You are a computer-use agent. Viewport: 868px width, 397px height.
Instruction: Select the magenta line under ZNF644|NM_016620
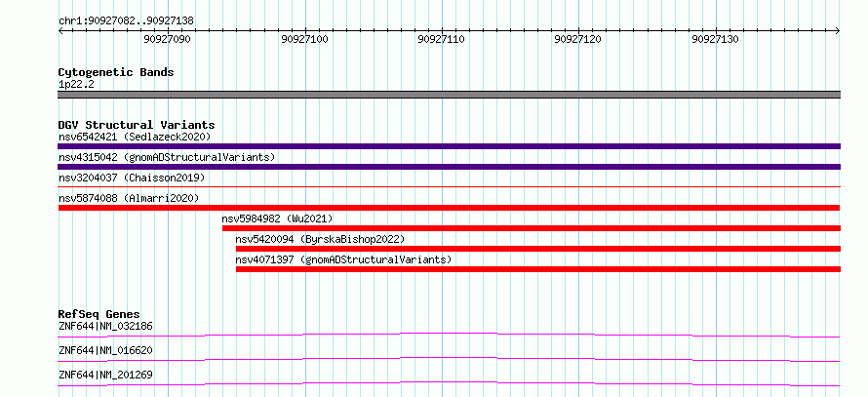(449, 359)
